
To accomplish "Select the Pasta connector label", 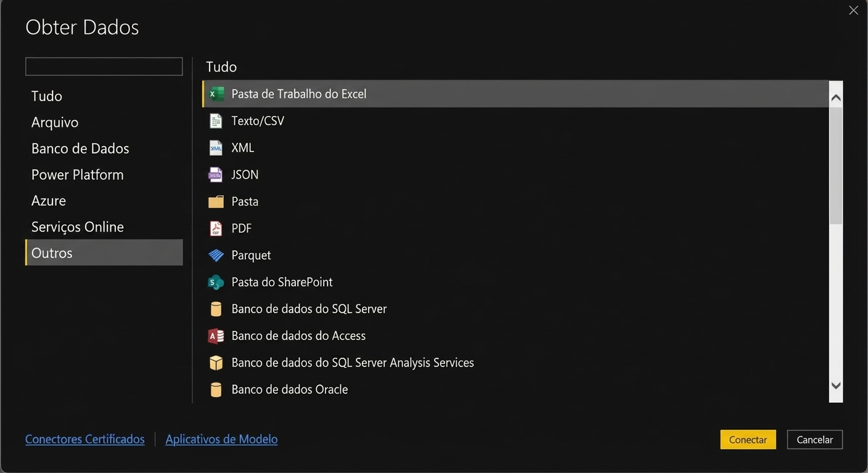I will coord(245,201).
